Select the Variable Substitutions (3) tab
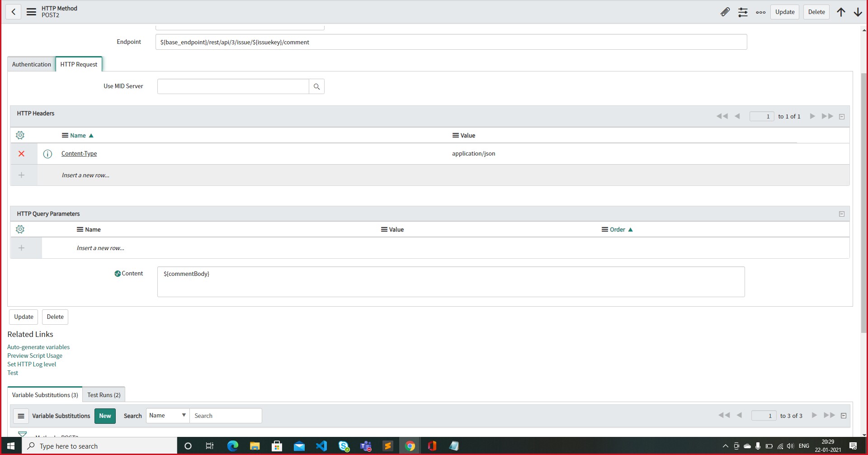Screen dimensions: 868x455 tap(45, 395)
